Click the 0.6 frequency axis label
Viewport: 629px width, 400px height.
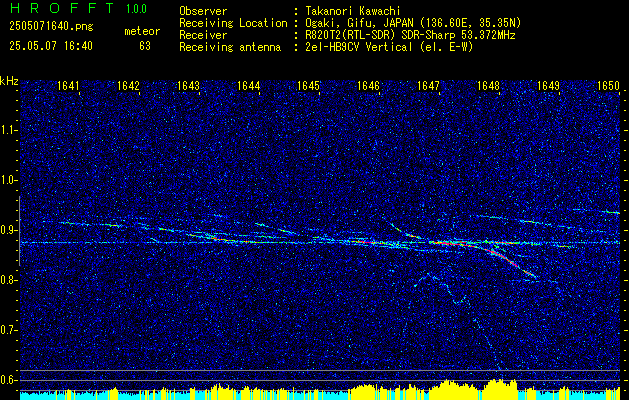9,380
